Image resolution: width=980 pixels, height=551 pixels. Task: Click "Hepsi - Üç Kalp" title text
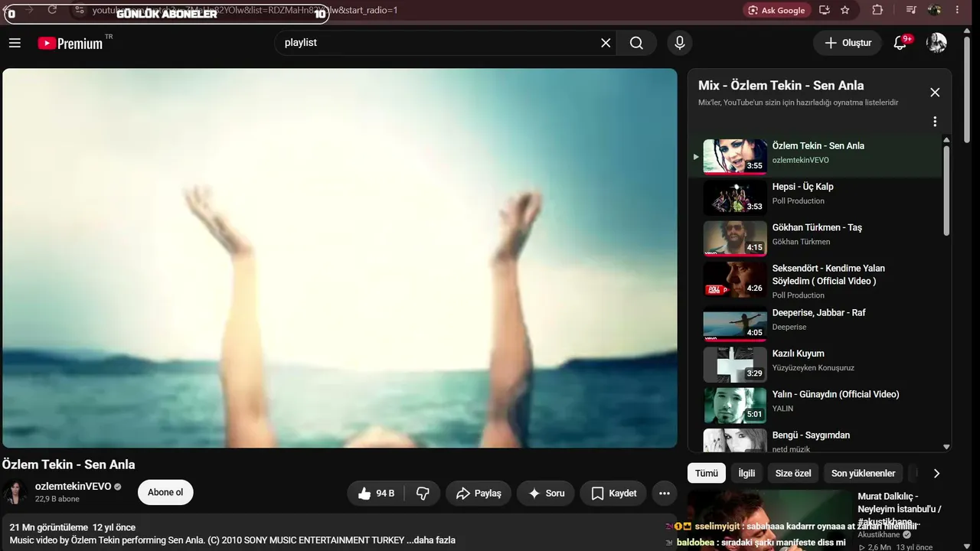pyautogui.click(x=802, y=187)
